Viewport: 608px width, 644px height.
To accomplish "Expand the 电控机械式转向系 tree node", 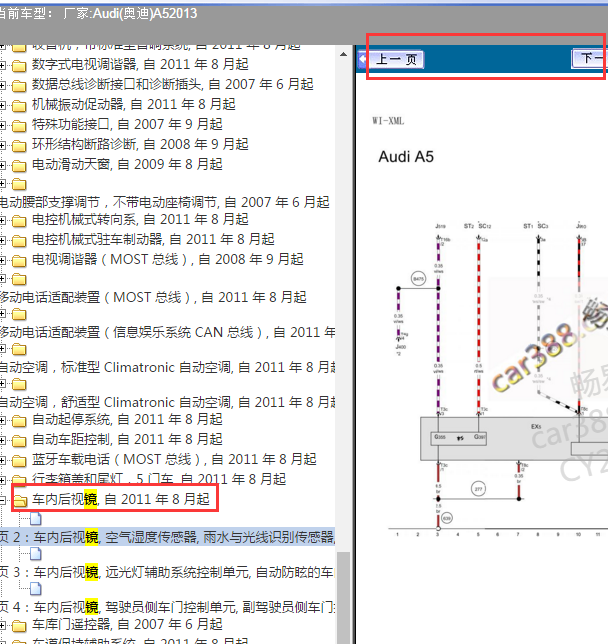I will point(2,221).
